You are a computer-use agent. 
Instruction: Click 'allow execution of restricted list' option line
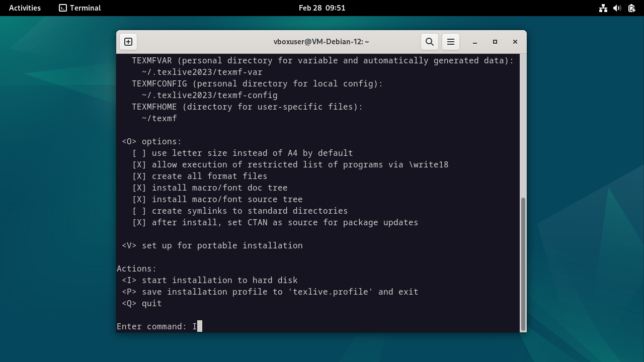coord(290,164)
